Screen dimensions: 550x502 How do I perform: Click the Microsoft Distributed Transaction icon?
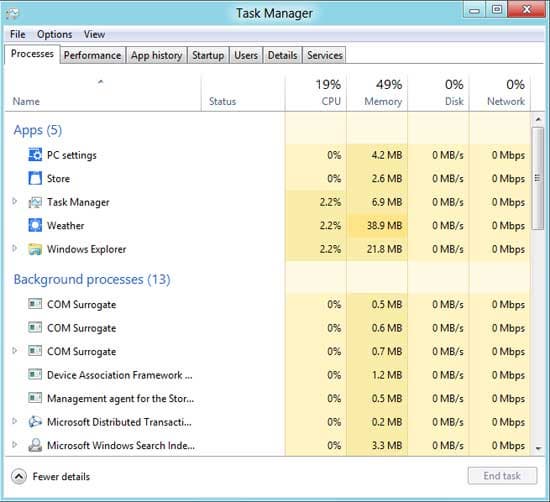[35, 421]
